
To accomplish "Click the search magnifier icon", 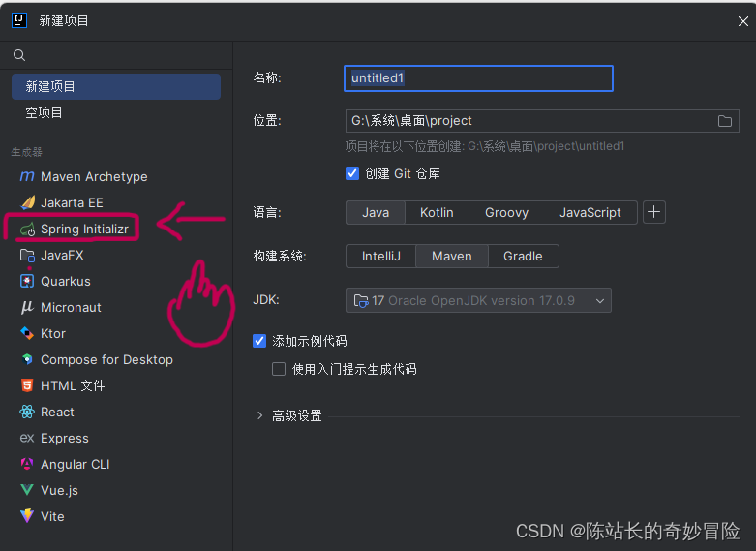I will 19,55.
